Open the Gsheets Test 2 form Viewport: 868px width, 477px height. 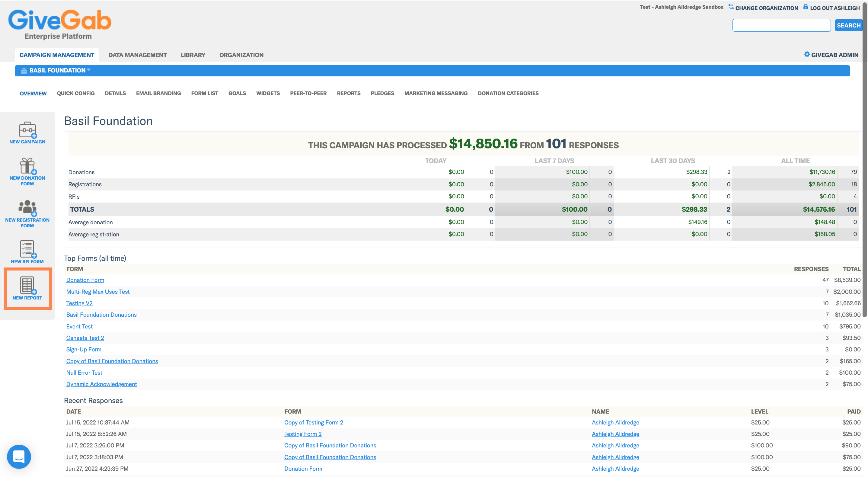85,338
